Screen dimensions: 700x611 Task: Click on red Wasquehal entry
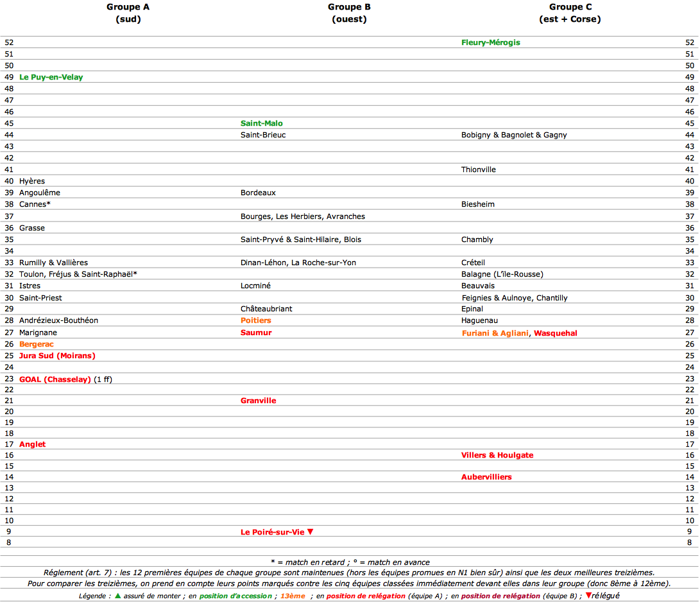pyautogui.click(x=556, y=333)
